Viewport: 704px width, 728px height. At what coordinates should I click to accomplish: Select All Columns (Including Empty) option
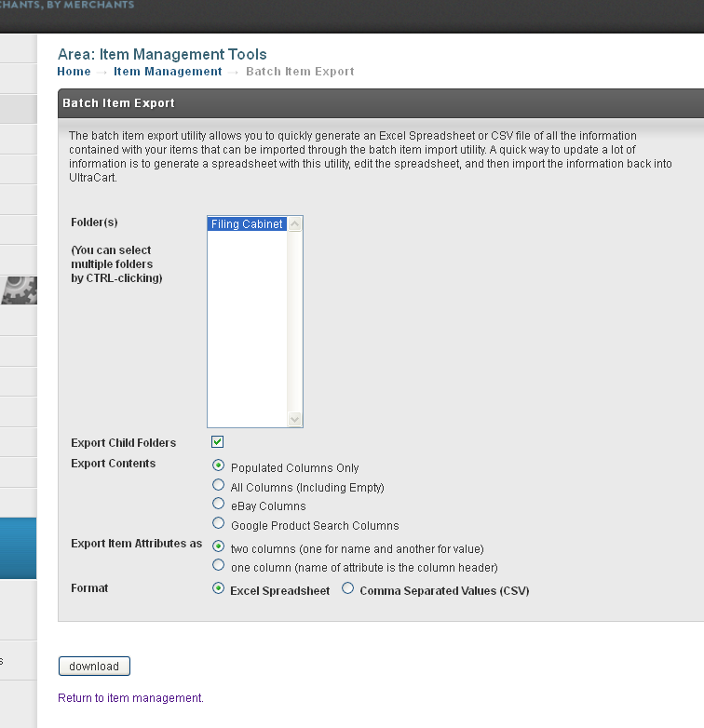[218, 485]
